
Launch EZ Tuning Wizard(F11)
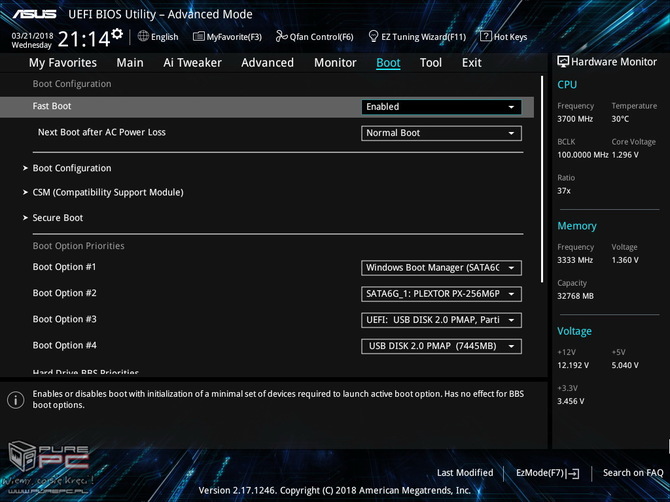(423, 37)
